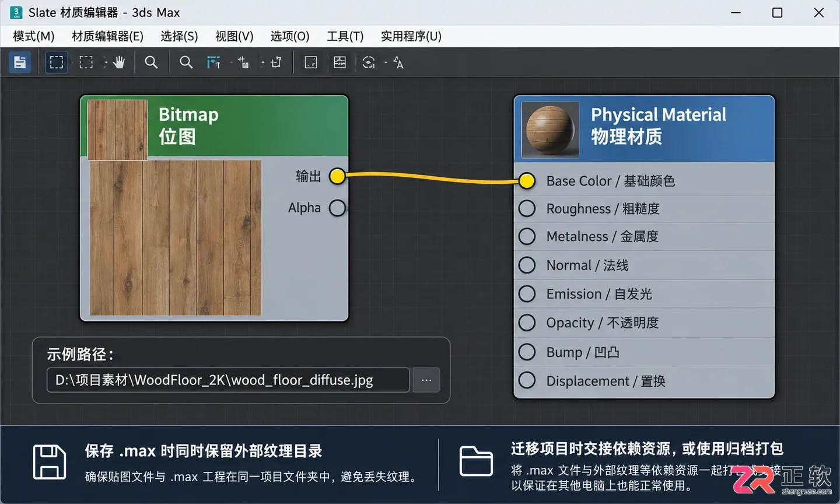Click the small wood thumbnail in Bitmap header
840x504 pixels.
point(117,129)
